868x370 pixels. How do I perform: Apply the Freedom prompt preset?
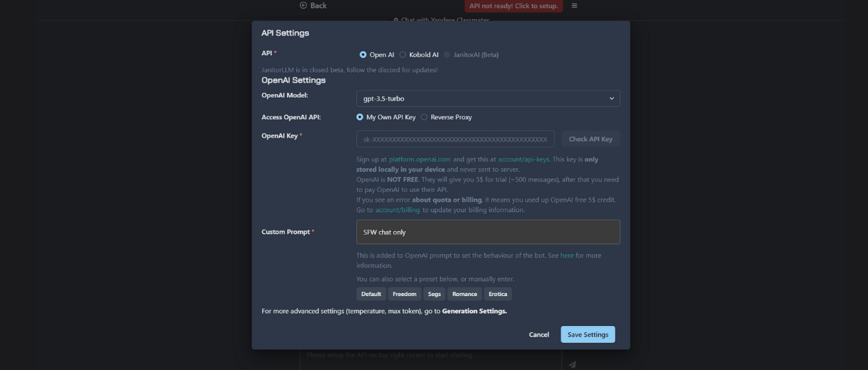[x=404, y=294]
